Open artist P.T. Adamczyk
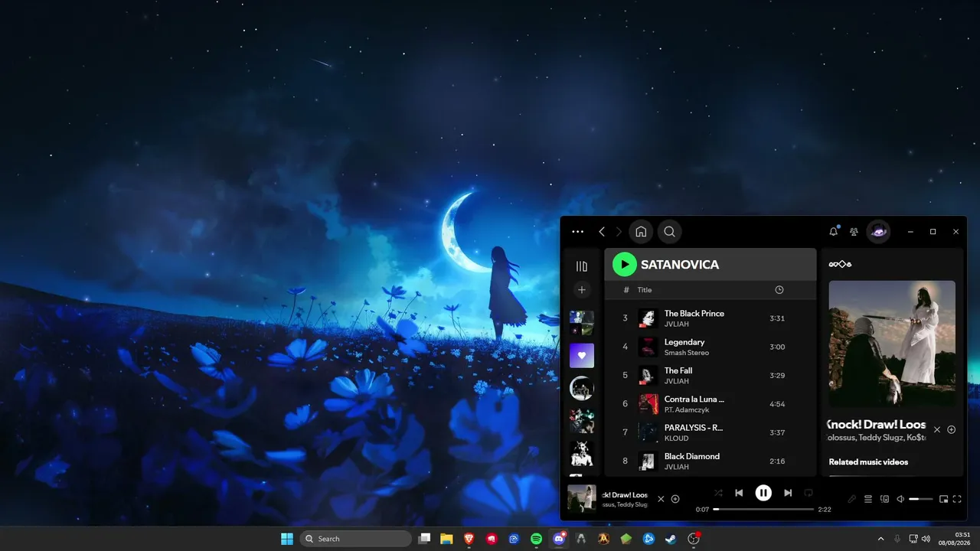This screenshot has height=551, width=980. pos(687,410)
